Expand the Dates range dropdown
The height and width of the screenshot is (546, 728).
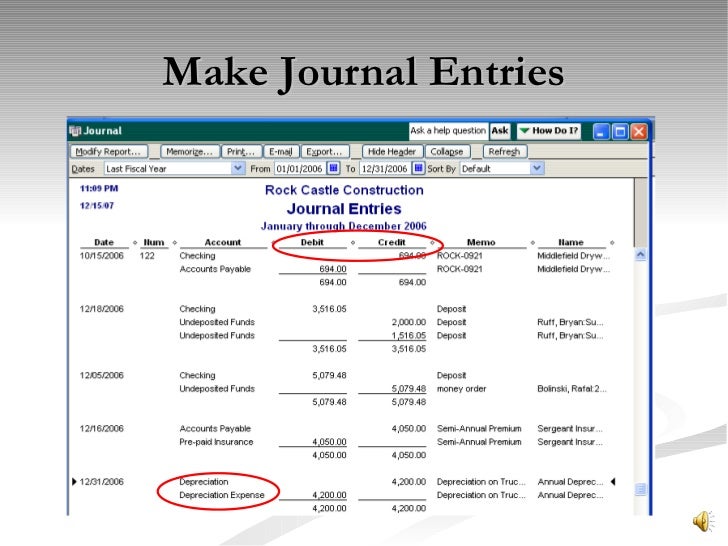click(238, 168)
